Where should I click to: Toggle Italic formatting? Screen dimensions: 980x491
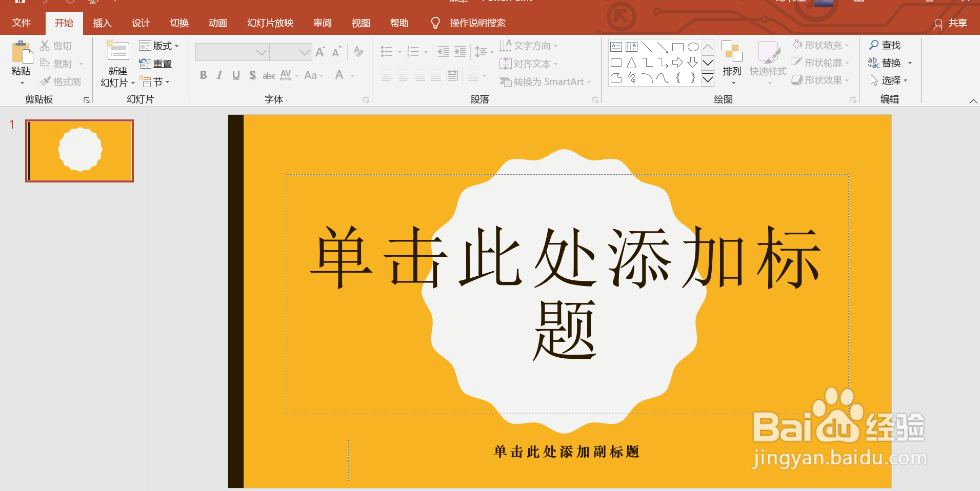point(219,75)
